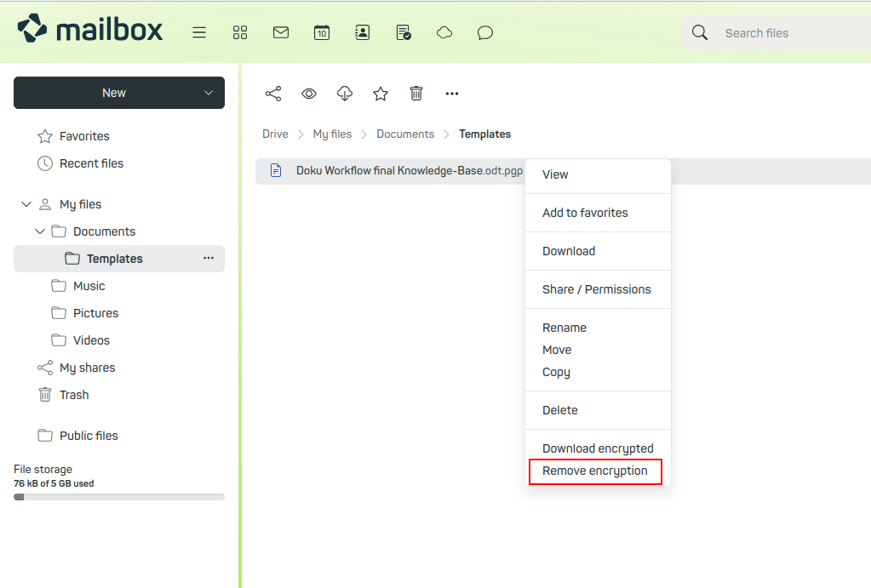The width and height of the screenshot is (871, 588).
Task: Open the Tasks icon in the top bar
Action: click(403, 32)
